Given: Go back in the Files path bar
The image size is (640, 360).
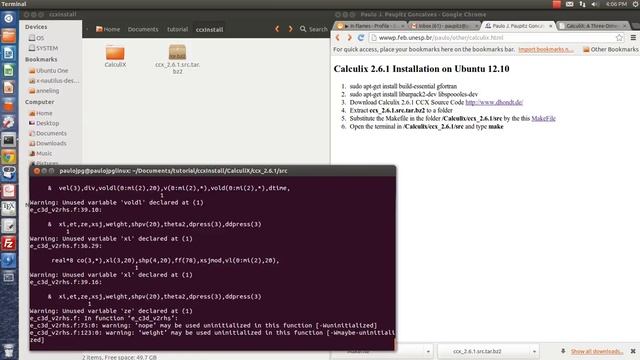Looking at the screenshot, I should (x=277, y=29).
